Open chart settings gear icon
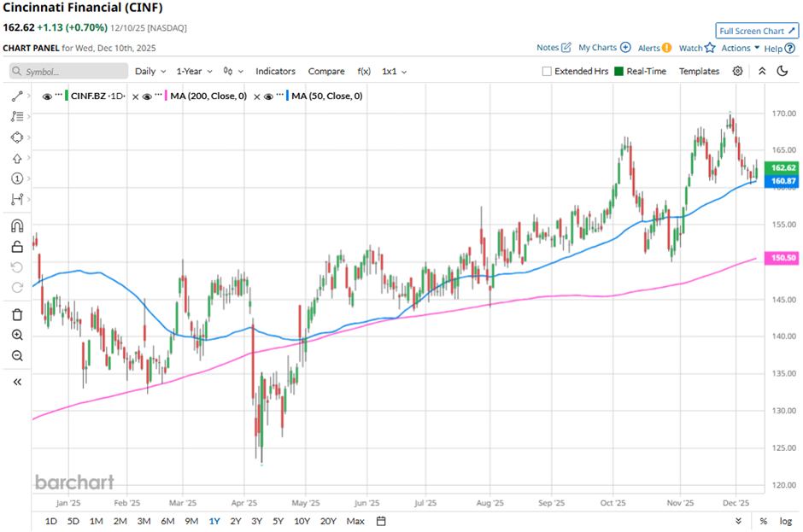 [x=737, y=72]
